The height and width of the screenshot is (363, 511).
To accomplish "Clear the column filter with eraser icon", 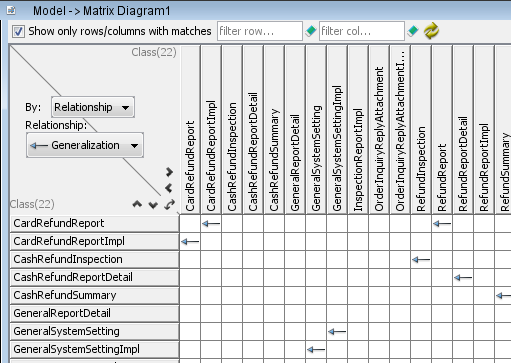I will (413, 31).
